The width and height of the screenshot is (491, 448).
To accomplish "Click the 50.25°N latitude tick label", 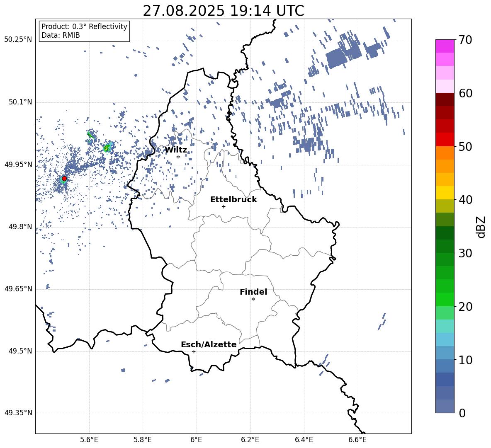I will [x=18, y=40].
